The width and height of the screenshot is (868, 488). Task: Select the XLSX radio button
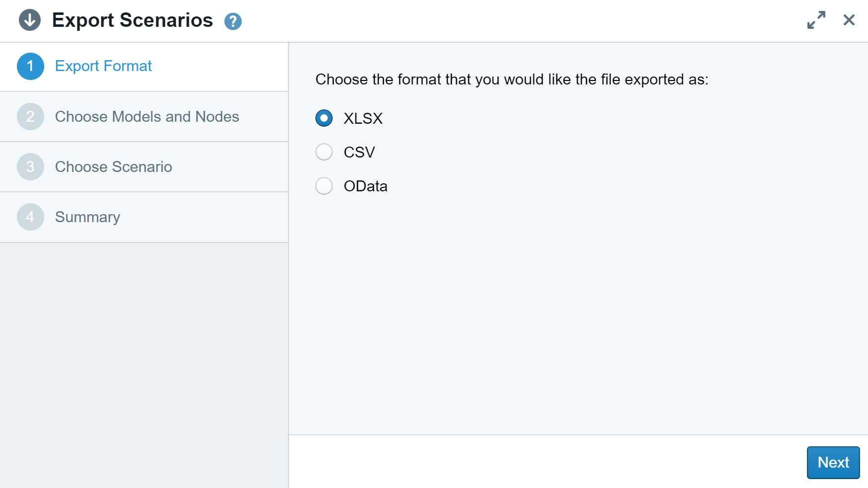[324, 118]
